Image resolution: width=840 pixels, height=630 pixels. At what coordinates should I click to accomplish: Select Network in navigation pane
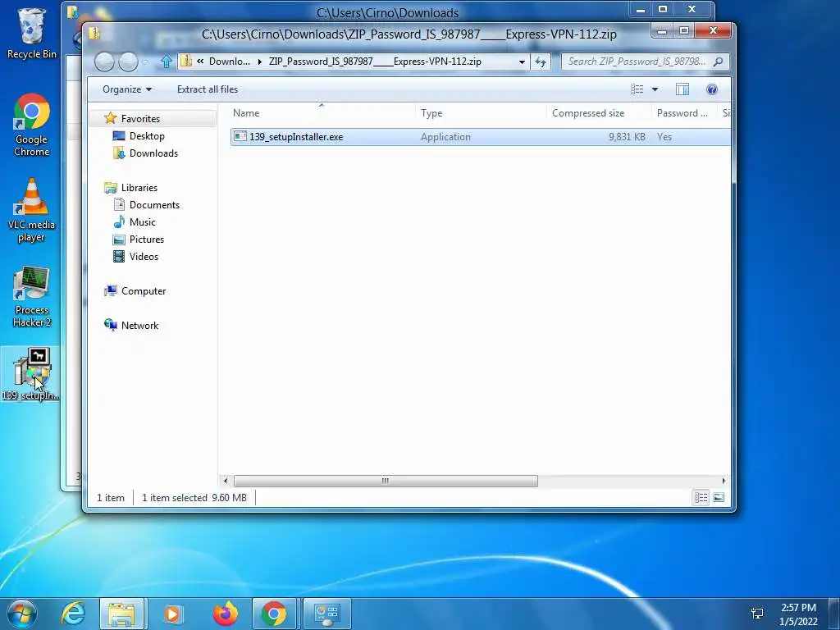tap(139, 325)
